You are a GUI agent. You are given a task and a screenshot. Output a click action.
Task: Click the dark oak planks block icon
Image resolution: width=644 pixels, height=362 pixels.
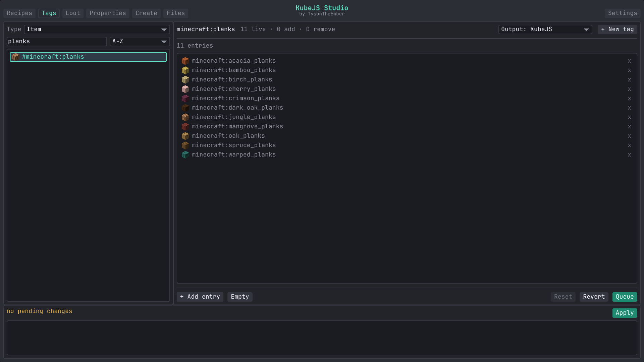pos(185,108)
